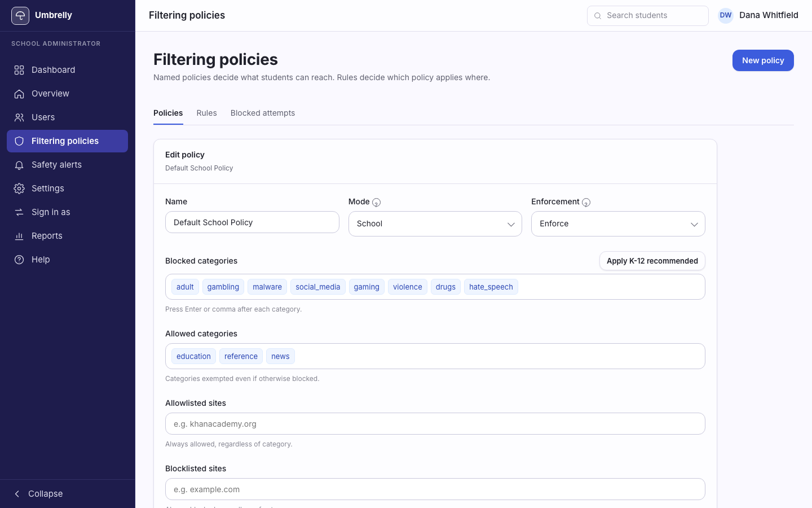Open Safety alerts in the sidebar

point(67,165)
